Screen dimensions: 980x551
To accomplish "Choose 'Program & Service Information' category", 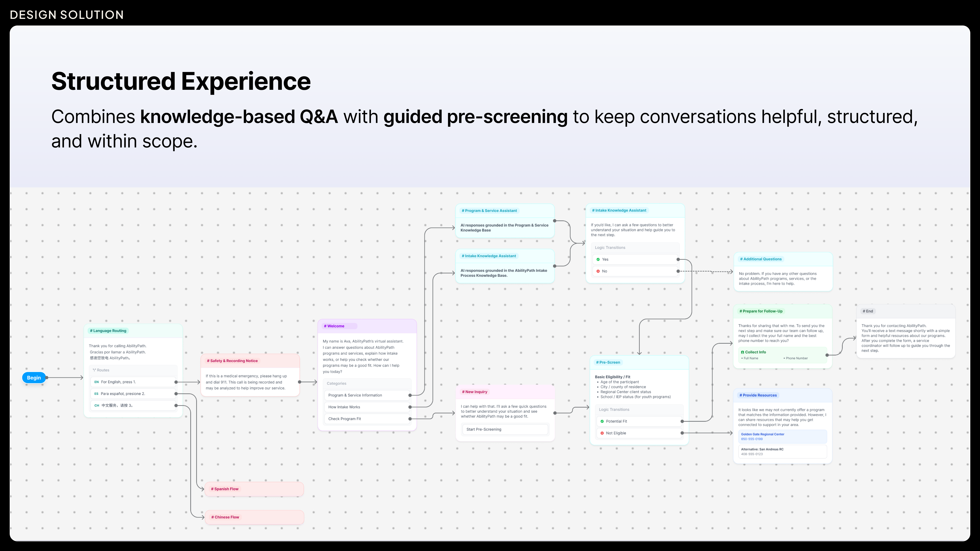I will coord(367,395).
